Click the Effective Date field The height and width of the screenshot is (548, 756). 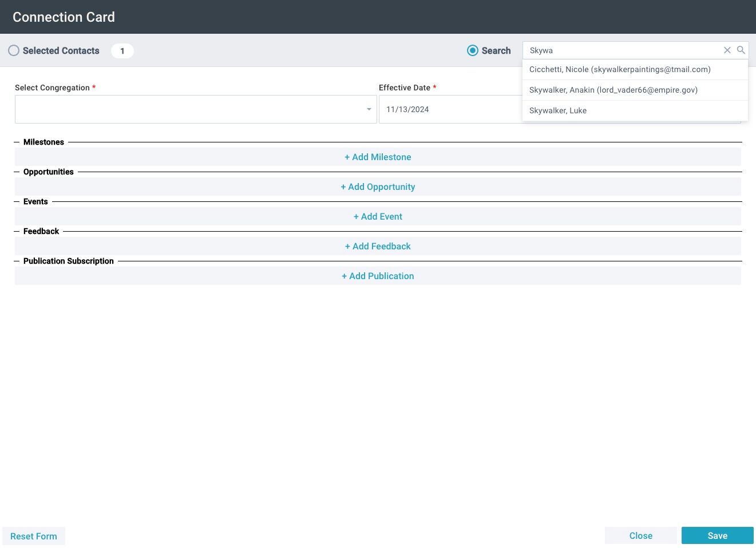tap(450, 109)
